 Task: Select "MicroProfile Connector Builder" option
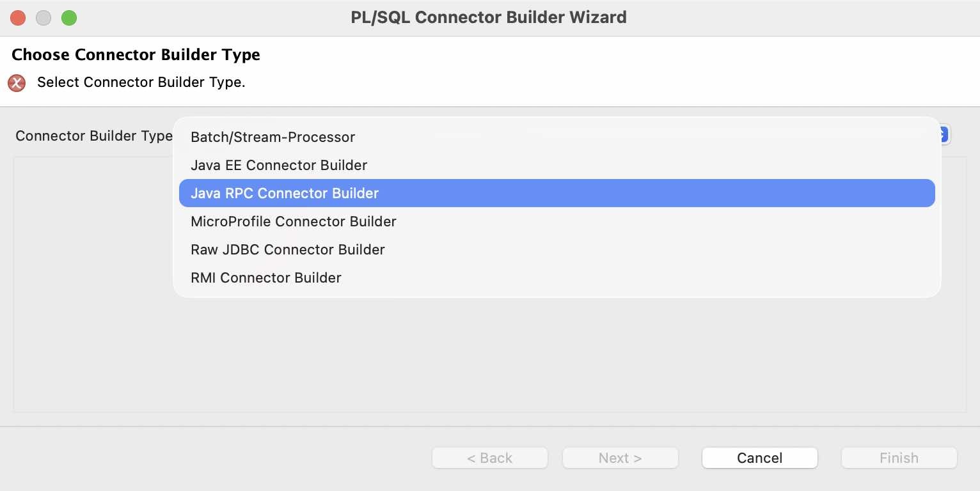[293, 221]
